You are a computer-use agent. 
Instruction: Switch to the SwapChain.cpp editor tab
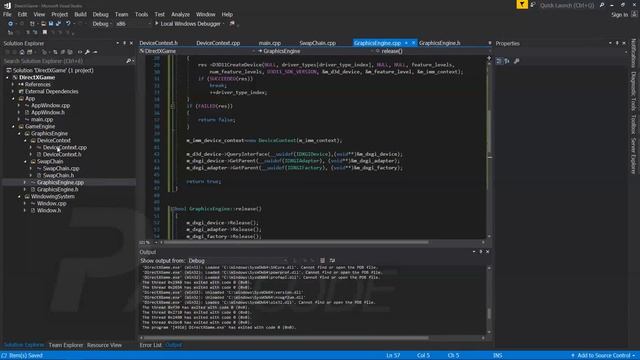pos(317,43)
